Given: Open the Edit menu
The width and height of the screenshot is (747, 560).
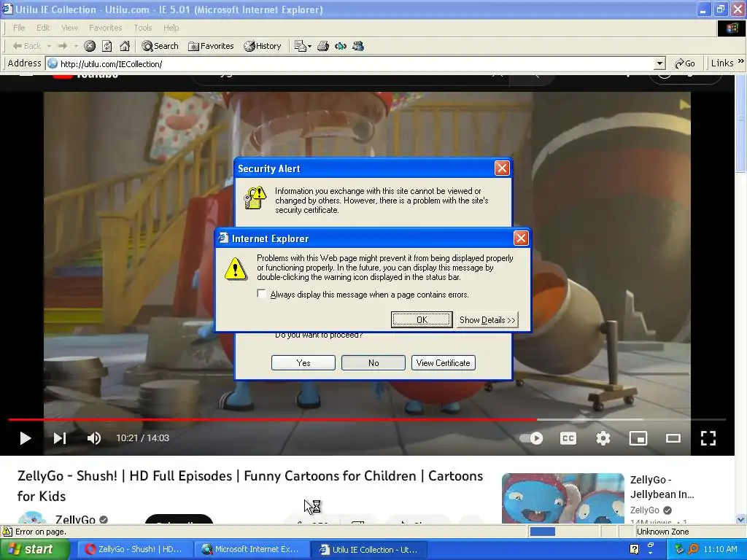Looking at the screenshot, I should (x=43, y=28).
